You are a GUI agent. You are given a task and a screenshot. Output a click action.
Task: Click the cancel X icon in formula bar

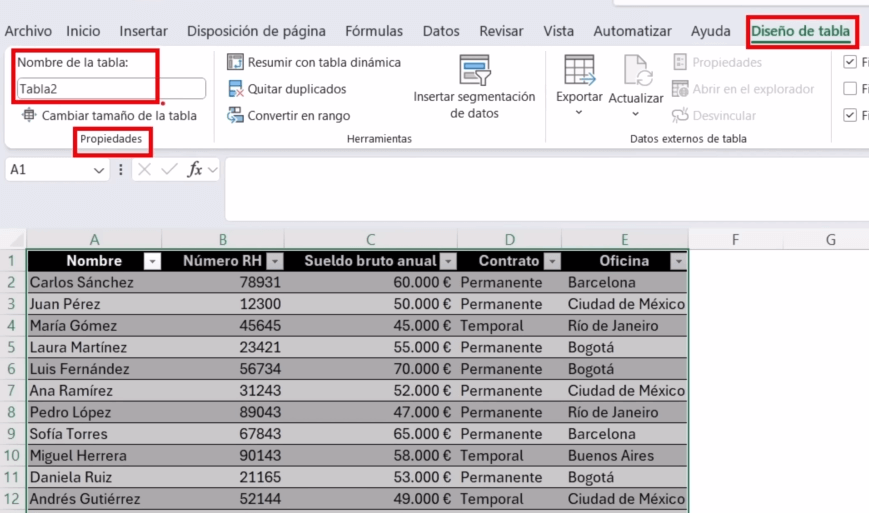145,170
